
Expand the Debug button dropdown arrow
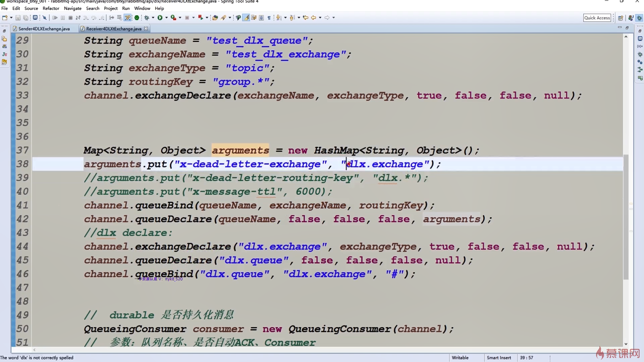tap(153, 18)
